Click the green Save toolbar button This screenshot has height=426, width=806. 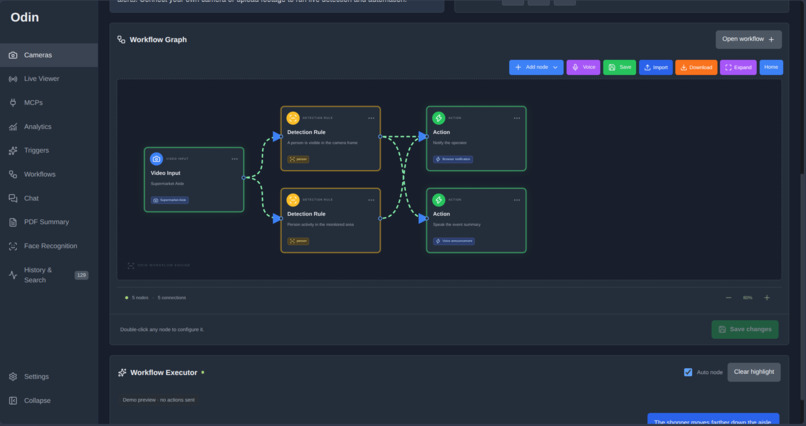[x=619, y=67]
